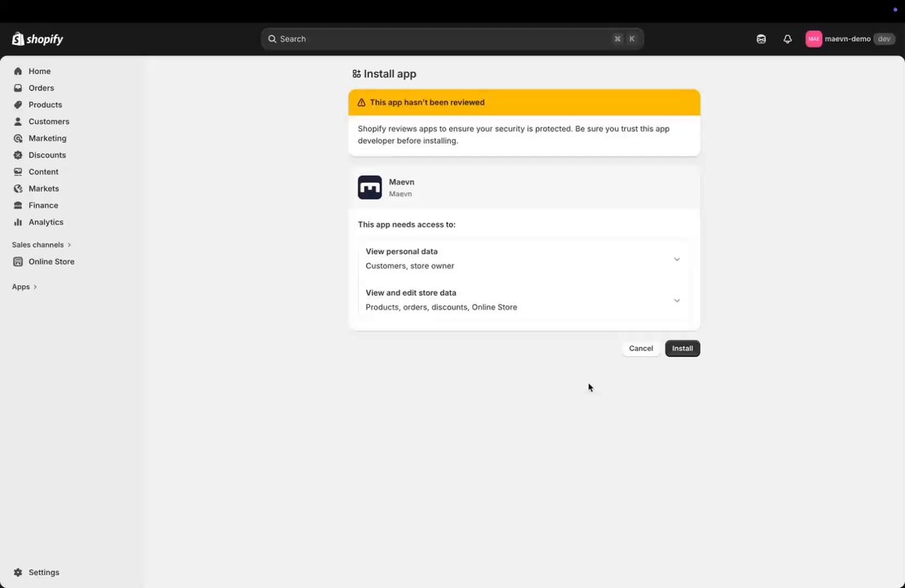Image resolution: width=905 pixels, height=588 pixels.
Task: Click the Content label in sidebar
Action: [x=43, y=171]
